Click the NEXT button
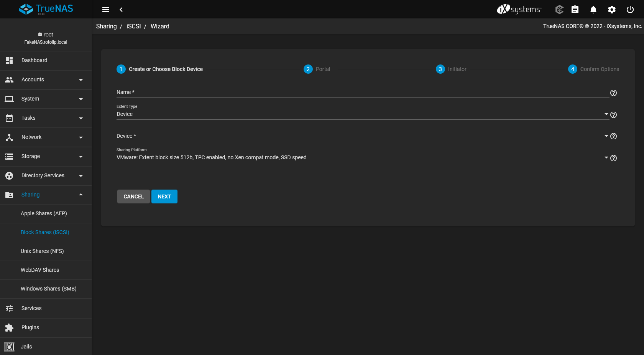 tap(164, 196)
